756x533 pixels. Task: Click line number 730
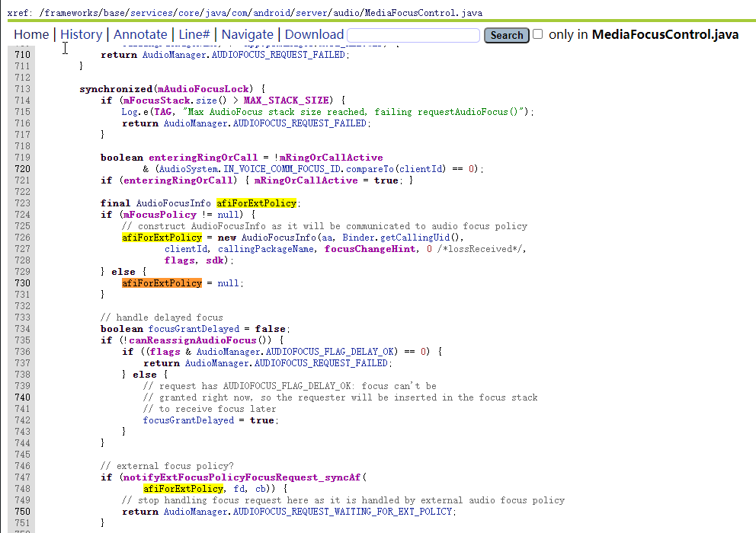[x=22, y=283]
